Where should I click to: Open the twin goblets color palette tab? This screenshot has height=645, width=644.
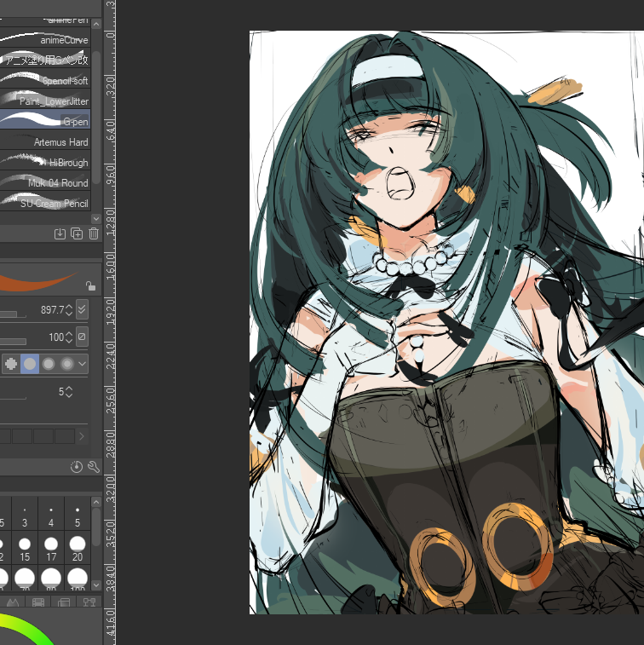tap(89, 602)
